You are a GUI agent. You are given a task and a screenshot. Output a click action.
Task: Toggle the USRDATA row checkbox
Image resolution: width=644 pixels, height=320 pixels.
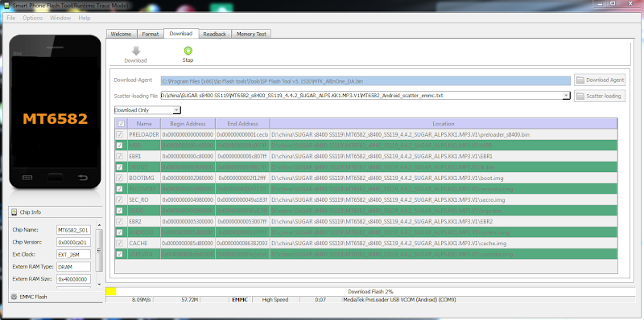click(x=119, y=254)
